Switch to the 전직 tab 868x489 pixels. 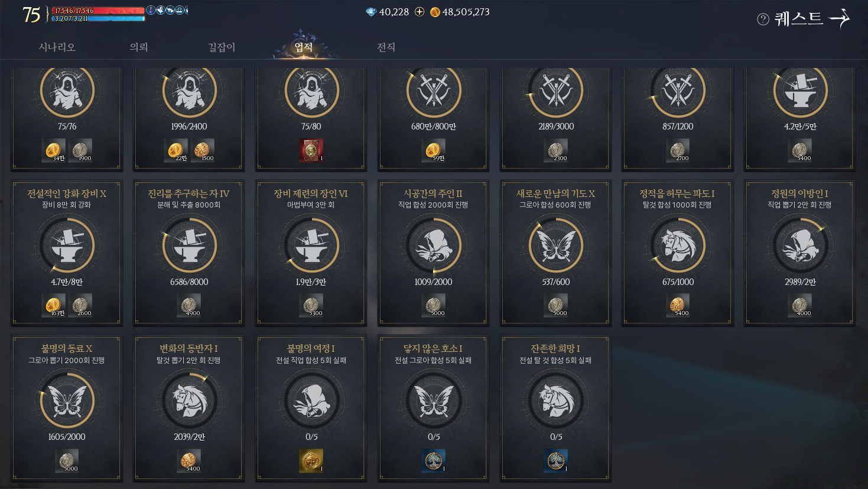[386, 47]
